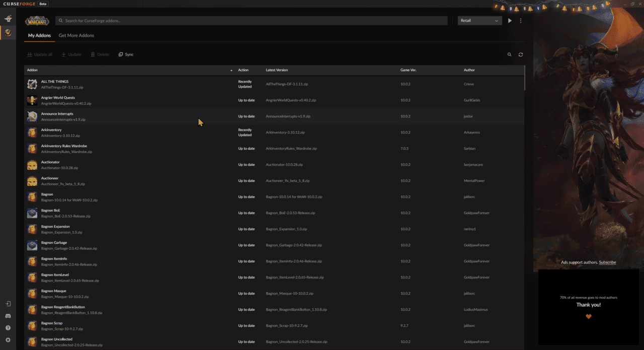Open the settings gear in bottom sidebar
This screenshot has height=350, width=644.
(8, 340)
